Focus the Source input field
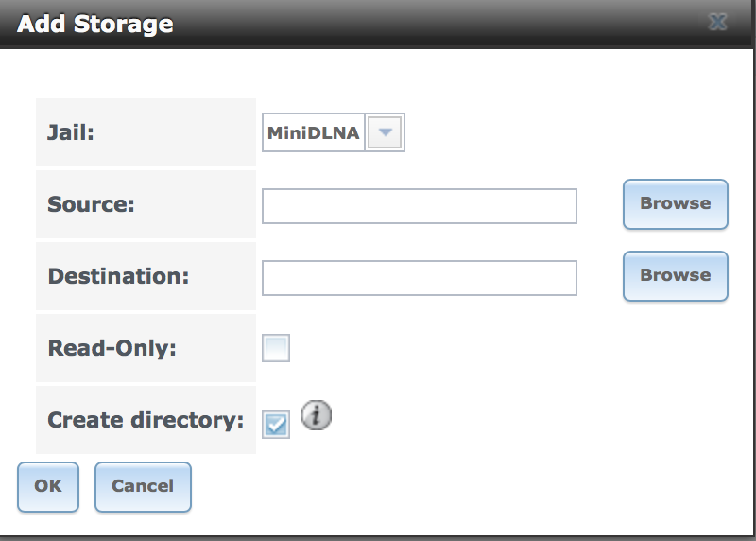This screenshot has width=756, height=541. [x=420, y=206]
